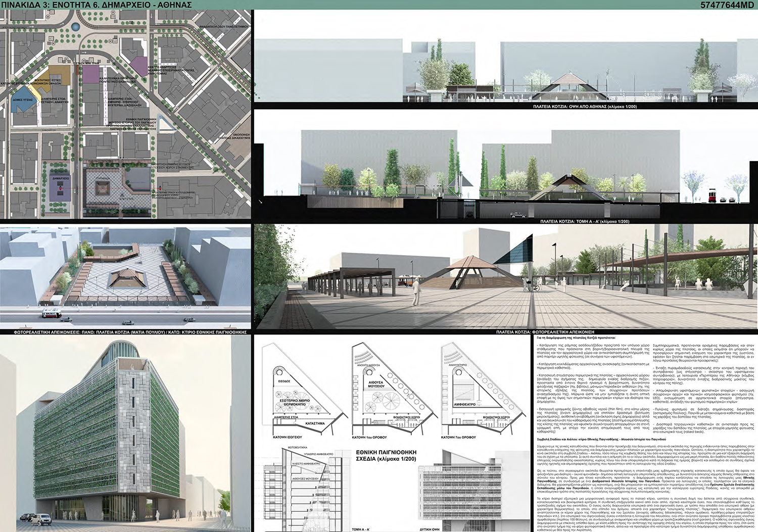The height and width of the screenshot is (532, 758).
Task: Click label 'ΚΑΤΑΣΤΗΜΑ' in ground floor plan
Action: pos(315,423)
